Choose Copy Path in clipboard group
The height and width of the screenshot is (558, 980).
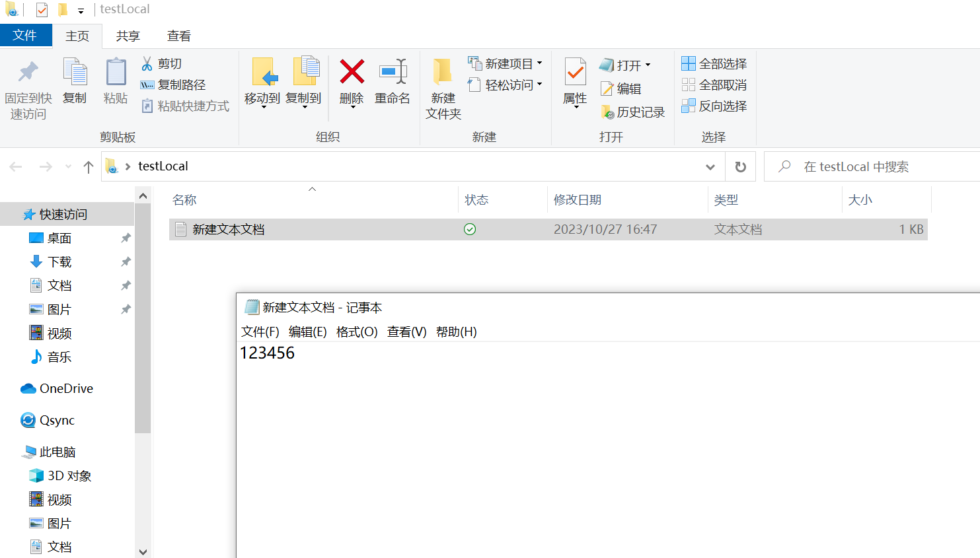(173, 85)
